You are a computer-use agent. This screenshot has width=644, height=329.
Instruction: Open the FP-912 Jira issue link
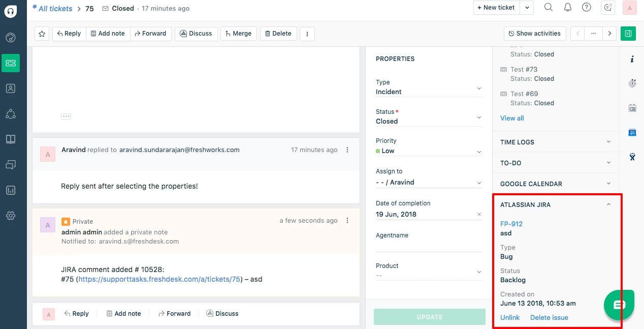tap(511, 224)
